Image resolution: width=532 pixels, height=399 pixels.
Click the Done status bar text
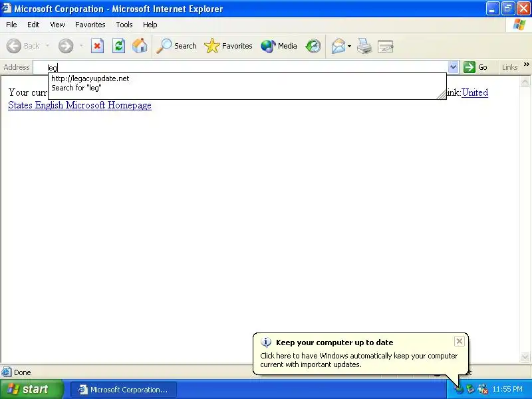(x=23, y=372)
